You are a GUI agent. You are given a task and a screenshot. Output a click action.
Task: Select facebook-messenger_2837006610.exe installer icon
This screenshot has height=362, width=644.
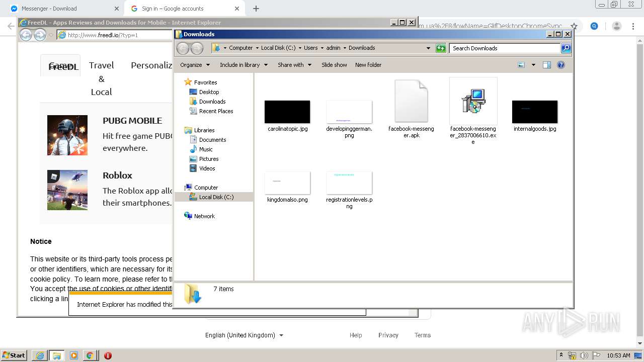click(473, 101)
